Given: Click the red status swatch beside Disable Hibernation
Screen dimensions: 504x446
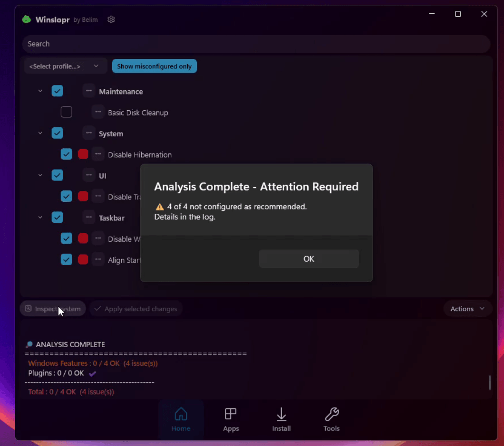Looking at the screenshot, I should tap(82, 154).
